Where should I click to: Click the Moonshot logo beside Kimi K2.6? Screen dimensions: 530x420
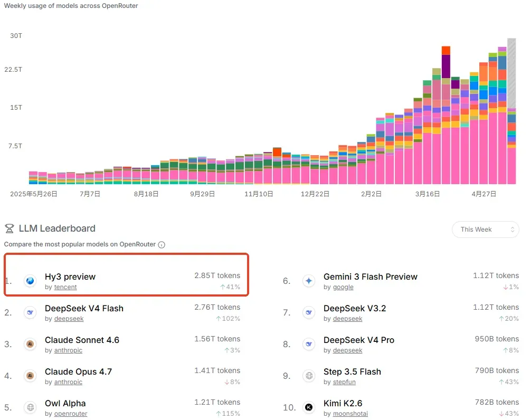pyautogui.click(x=309, y=407)
